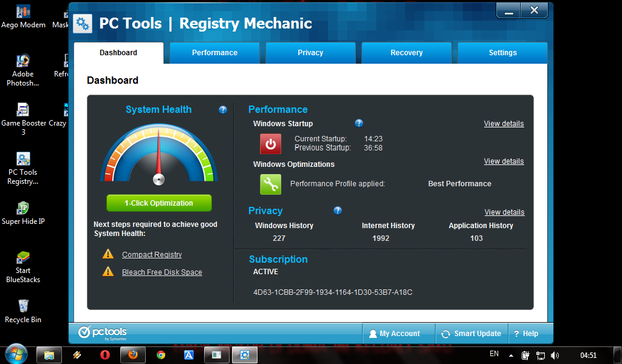The width and height of the screenshot is (622, 364).
Task: Run Smart Update
Action: (471, 334)
